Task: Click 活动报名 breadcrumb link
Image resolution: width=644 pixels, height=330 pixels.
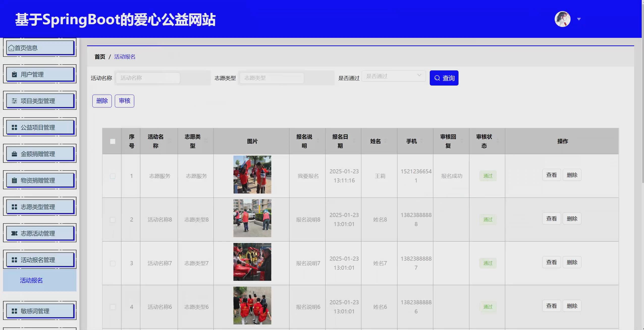Action: 125,57
